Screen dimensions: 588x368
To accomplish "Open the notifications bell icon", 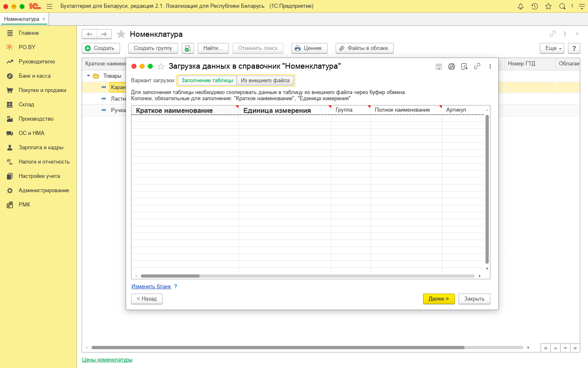I will click(x=521, y=6).
